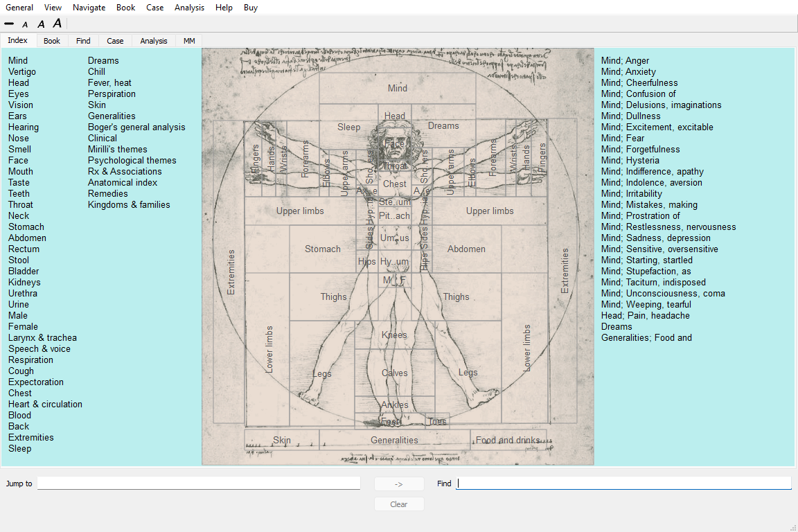Open Mind; Cheerfulness rubric
Viewport: 798px width, 532px height.
tap(639, 83)
